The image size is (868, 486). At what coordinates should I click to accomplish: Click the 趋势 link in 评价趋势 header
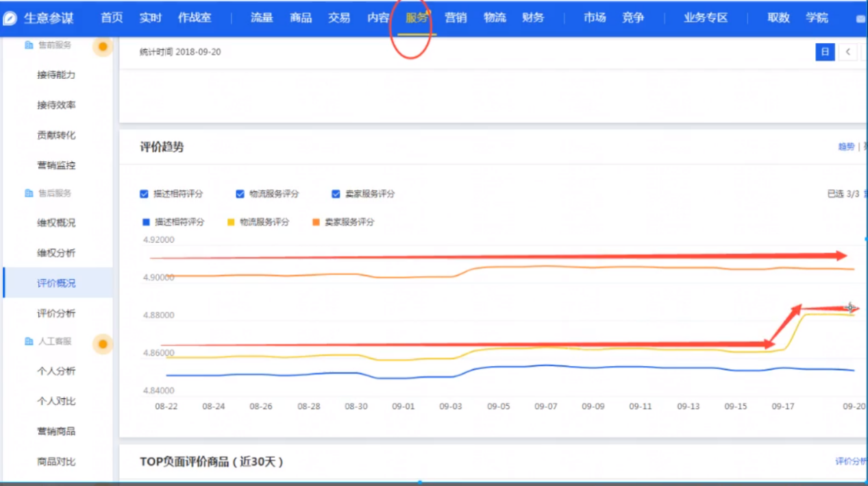click(x=846, y=147)
